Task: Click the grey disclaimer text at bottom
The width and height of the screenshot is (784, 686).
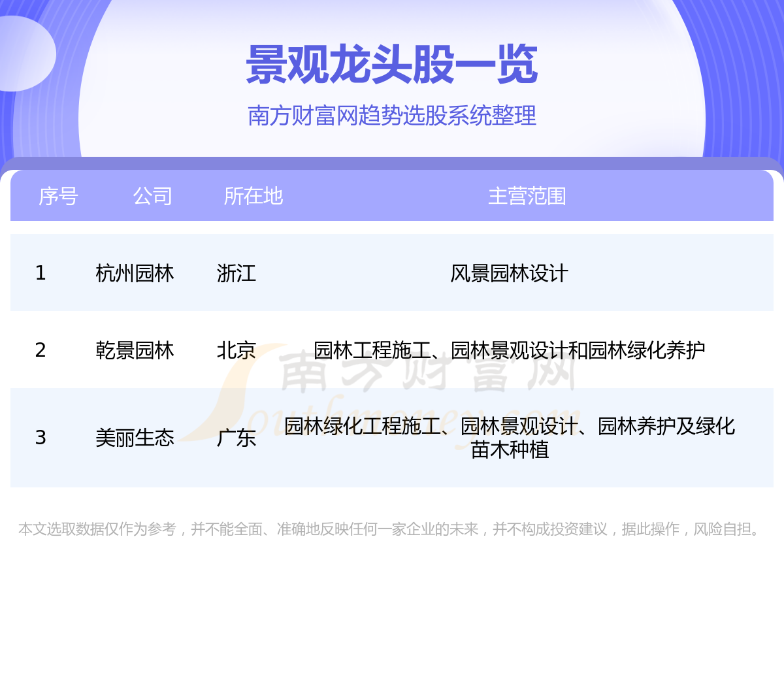Action: 391,529
